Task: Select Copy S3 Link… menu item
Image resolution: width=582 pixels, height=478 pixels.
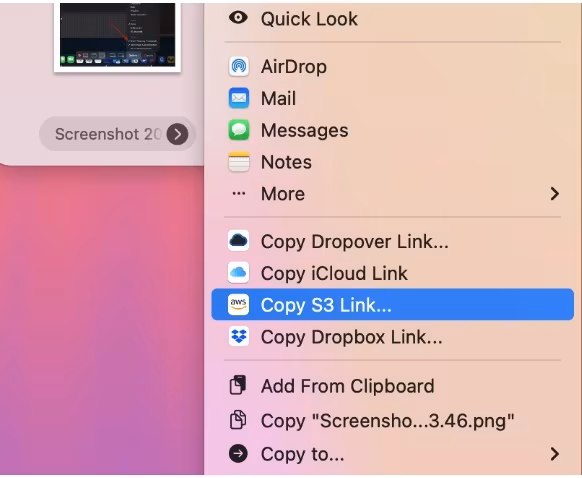Action: pos(392,305)
